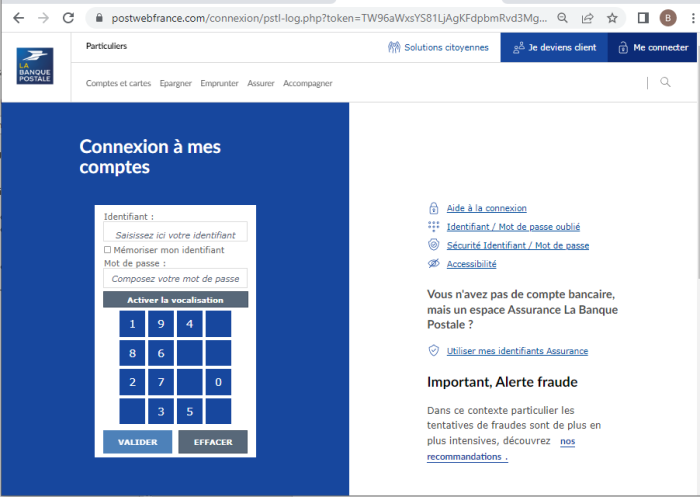Enable Mémoriser mon identifiant checkbox
Screen dimensions: 700x497
point(107,250)
